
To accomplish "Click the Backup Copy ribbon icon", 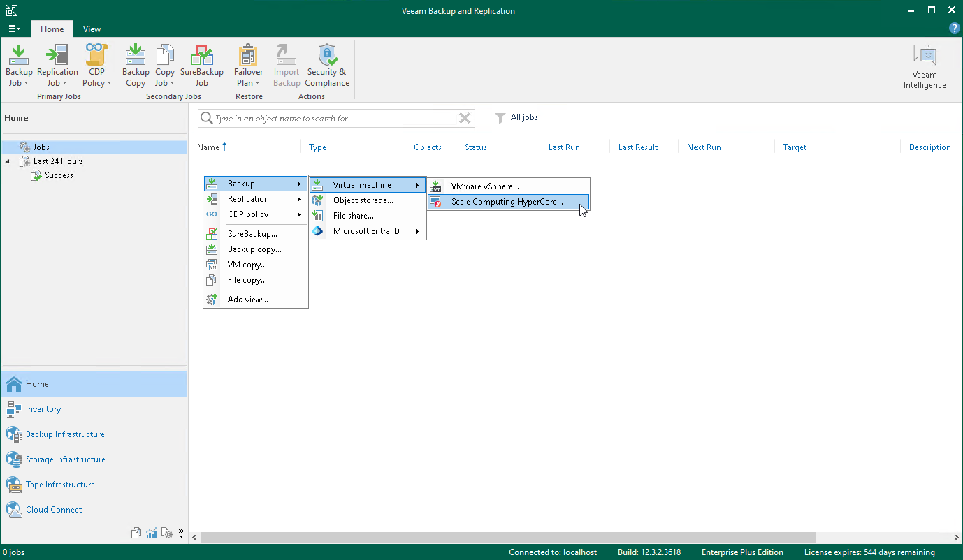I will (x=136, y=66).
